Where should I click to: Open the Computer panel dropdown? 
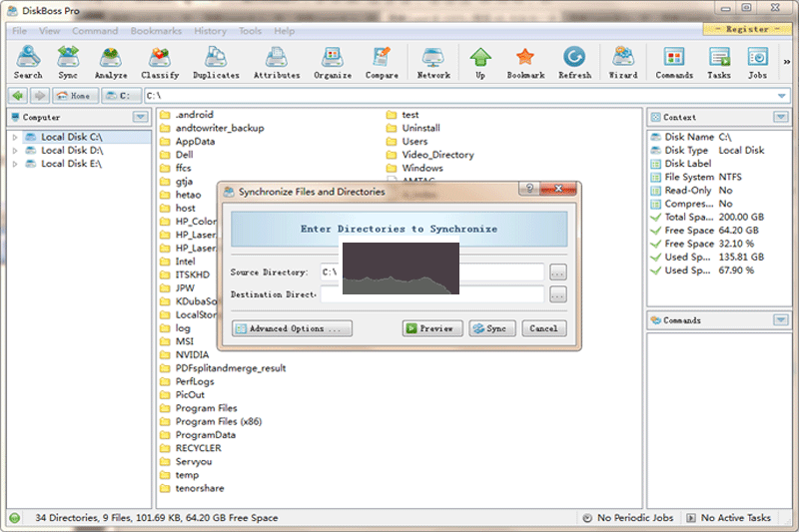click(140, 117)
